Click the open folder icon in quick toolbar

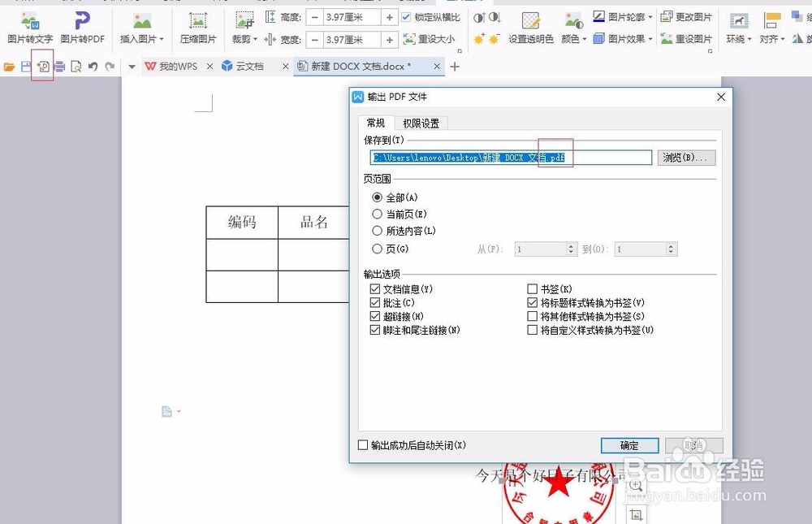click(9, 67)
